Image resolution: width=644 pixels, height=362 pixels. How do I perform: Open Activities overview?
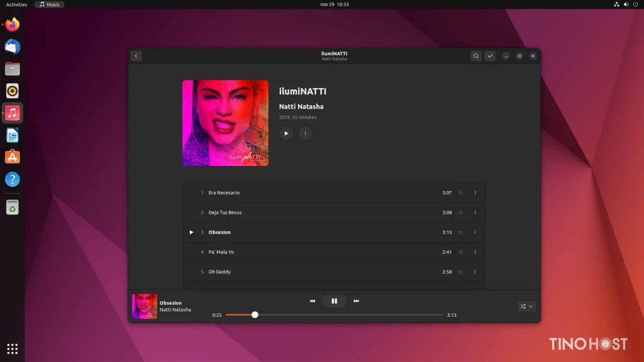pyautogui.click(x=16, y=4)
